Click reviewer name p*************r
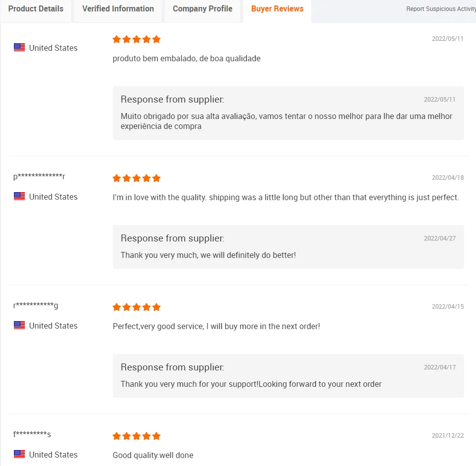The width and height of the screenshot is (476, 466). pos(39,177)
